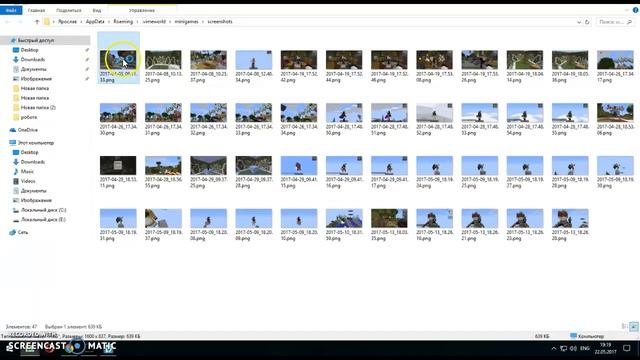Select thumbnail 2017-04-08_10.23.37.png
The width and height of the screenshot is (640, 360).
[x=208, y=60]
